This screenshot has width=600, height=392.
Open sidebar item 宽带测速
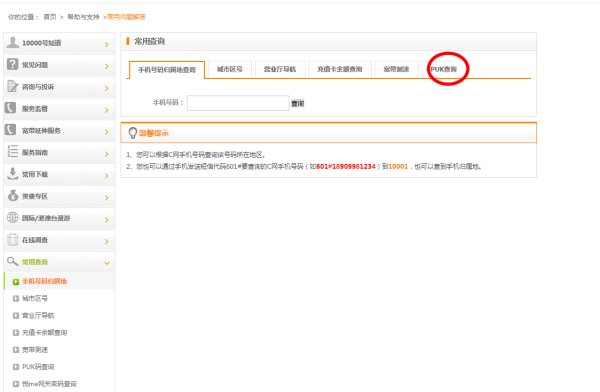pyautogui.click(x=35, y=350)
